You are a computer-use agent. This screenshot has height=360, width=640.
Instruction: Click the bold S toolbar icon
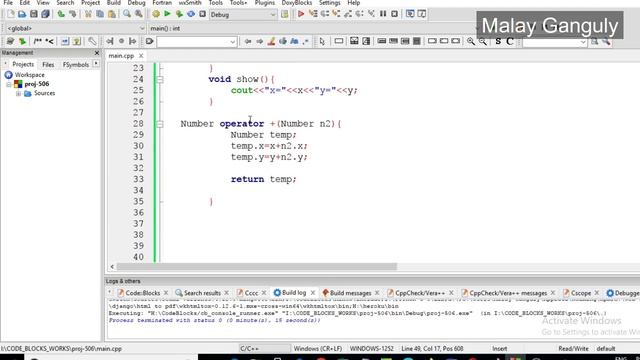498,41
